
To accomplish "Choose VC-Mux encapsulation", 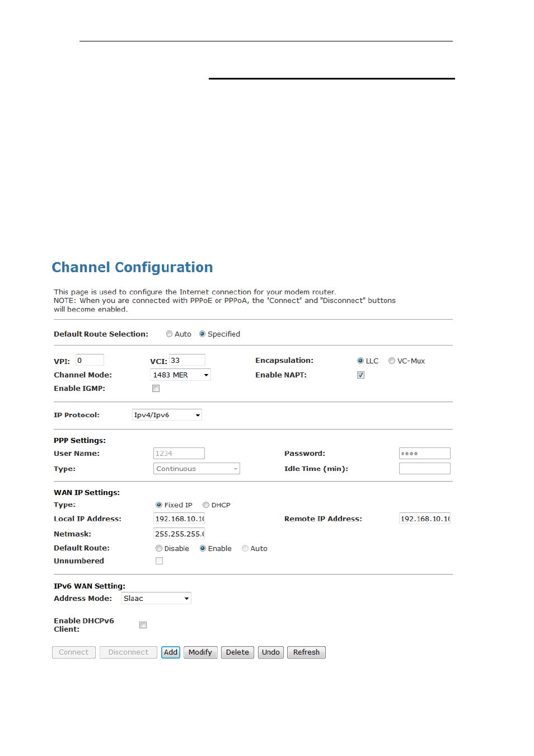I will (392, 361).
